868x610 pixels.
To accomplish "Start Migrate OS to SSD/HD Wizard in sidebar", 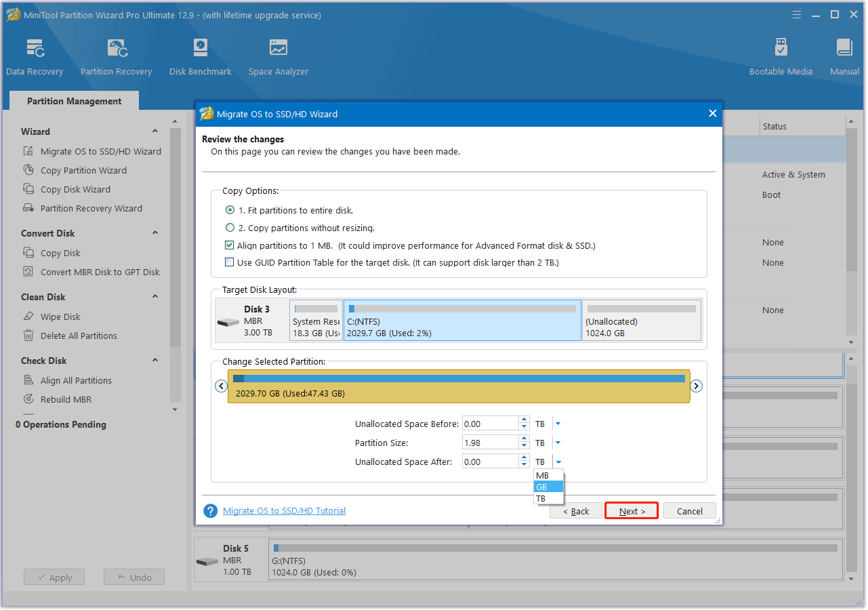I will click(x=92, y=151).
